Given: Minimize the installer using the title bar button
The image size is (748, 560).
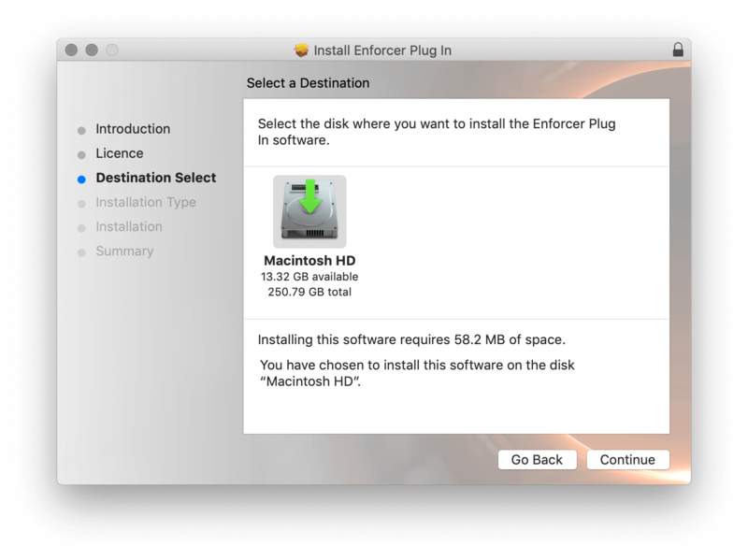Looking at the screenshot, I should (x=92, y=50).
